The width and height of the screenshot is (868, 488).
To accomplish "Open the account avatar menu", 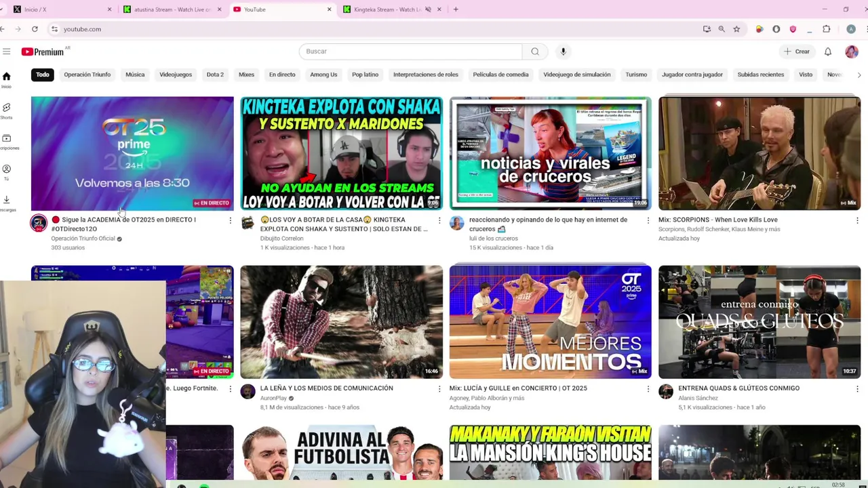I will (852, 52).
